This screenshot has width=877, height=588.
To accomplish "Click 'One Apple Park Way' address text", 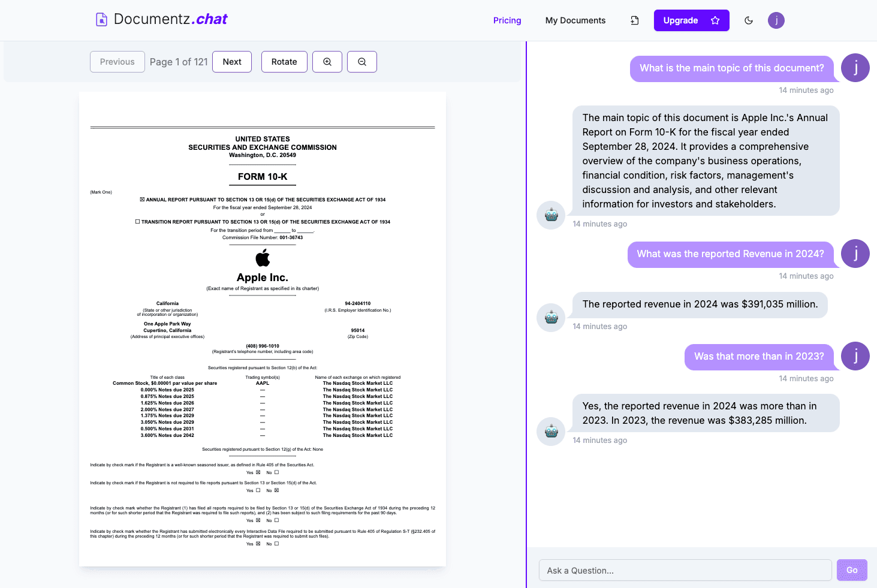I will pos(167,324).
